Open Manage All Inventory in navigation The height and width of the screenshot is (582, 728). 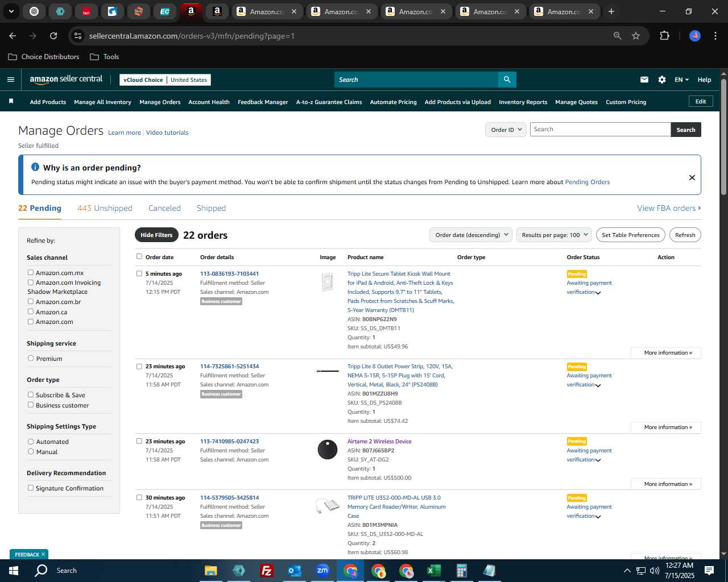click(102, 102)
